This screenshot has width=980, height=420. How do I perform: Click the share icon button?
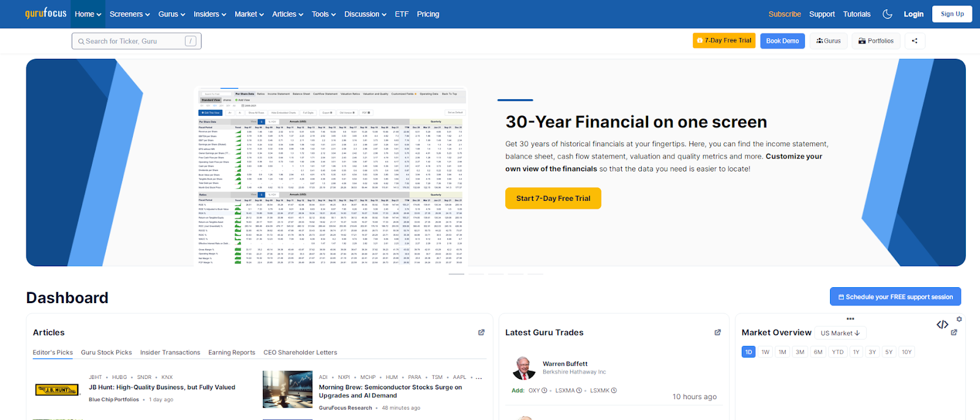coord(914,41)
